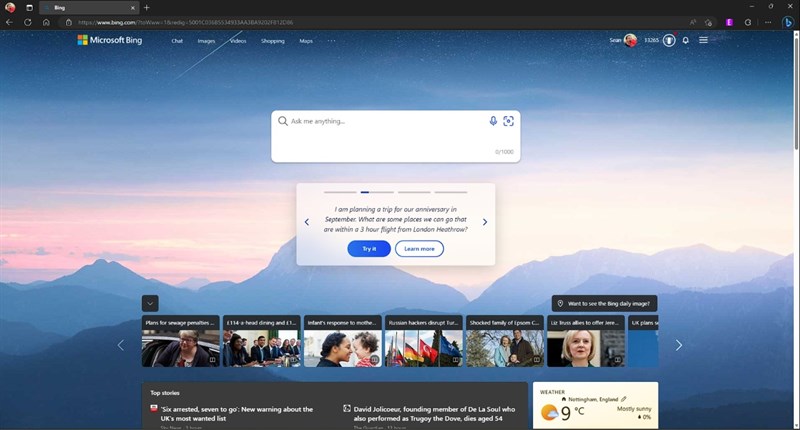Click the address bar URL
Image resolution: width=800 pixels, height=430 pixels.
[x=186, y=22]
